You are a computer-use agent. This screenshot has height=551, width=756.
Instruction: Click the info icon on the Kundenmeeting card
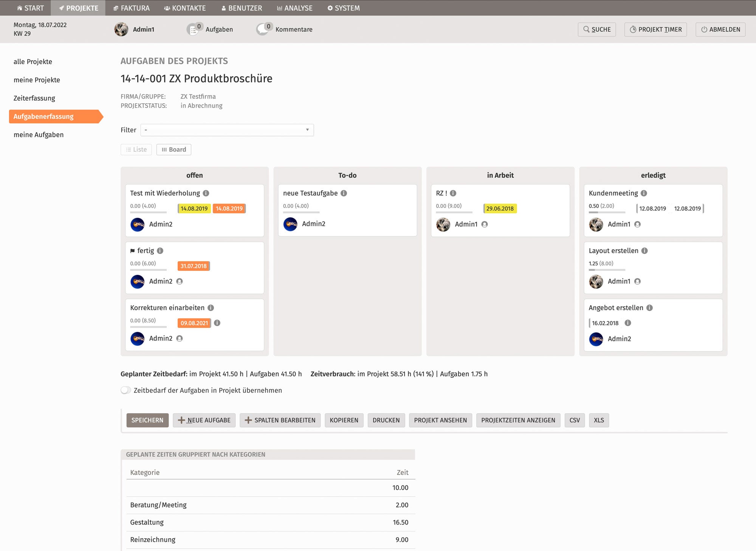point(644,193)
